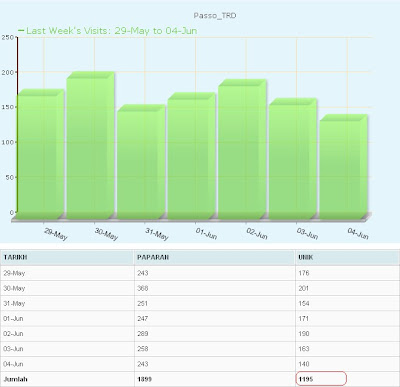
Task: Click the 29-May bar in chart
Action: tap(40, 154)
